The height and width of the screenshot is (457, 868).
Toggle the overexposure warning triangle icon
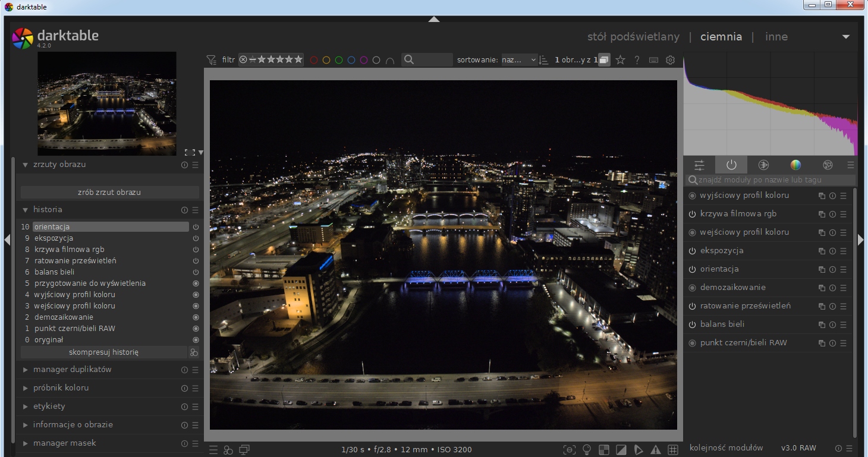(x=656, y=450)
